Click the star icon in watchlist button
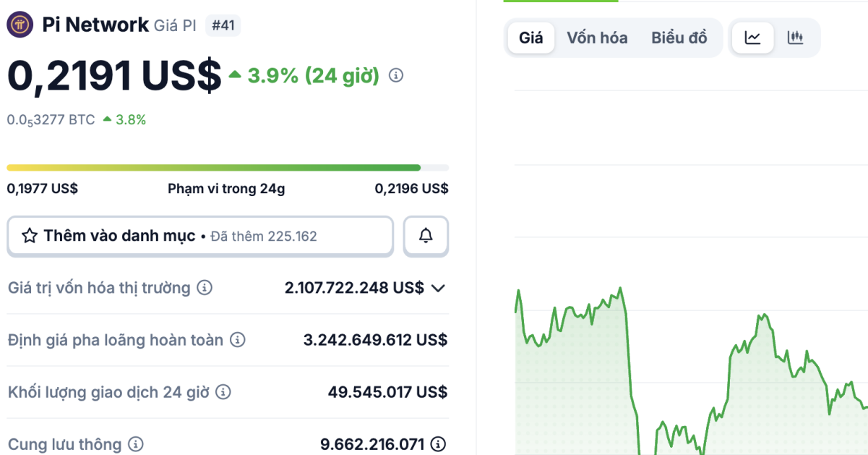868x455 pixels. coord(28,236)
